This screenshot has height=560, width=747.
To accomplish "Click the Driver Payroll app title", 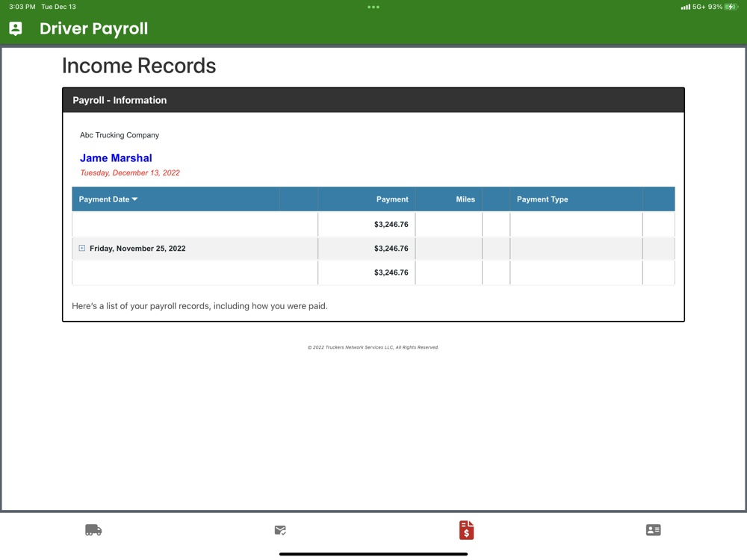I will (93, 28).
